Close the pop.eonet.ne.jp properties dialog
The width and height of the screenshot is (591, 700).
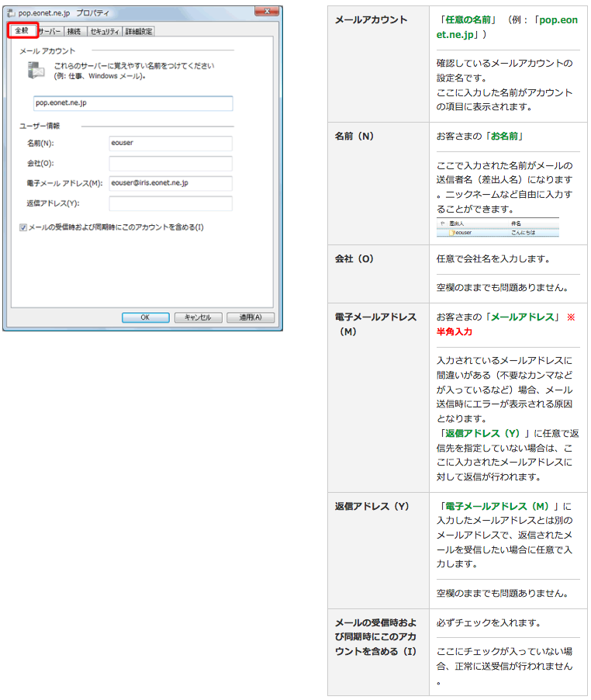(x=266, y=12)
